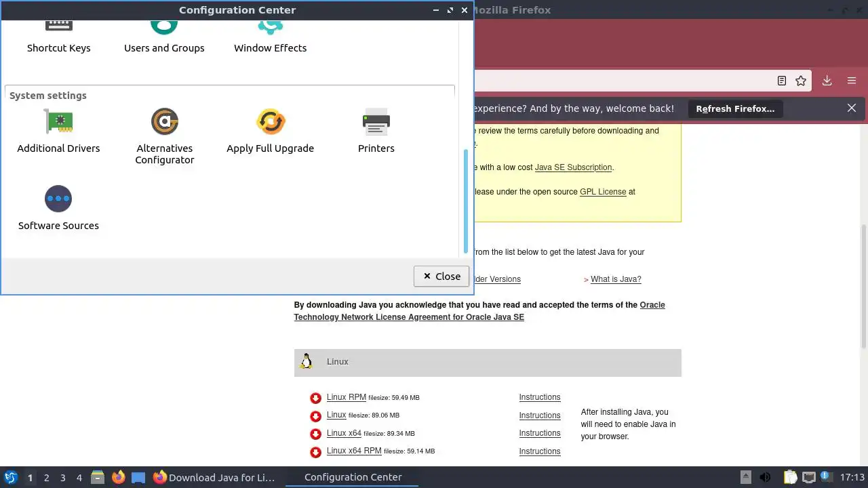Screen dimensions: 868x488
Task: Start Apply Full Upgrade
Action: pos(270,131)
